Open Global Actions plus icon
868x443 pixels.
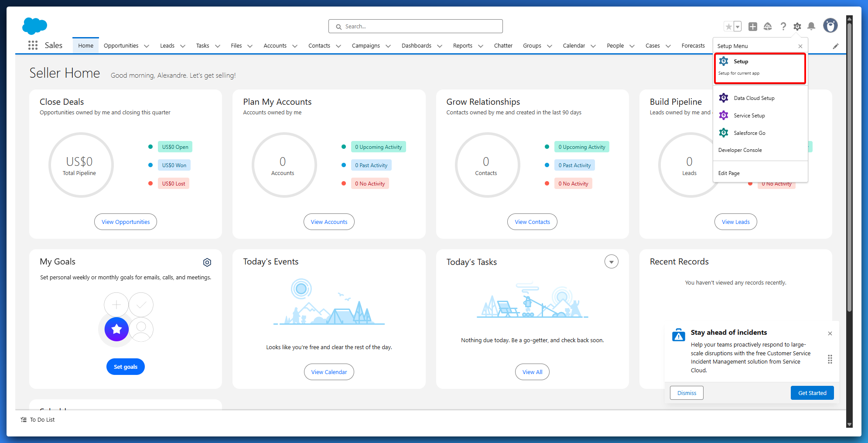tap(753, 27)
